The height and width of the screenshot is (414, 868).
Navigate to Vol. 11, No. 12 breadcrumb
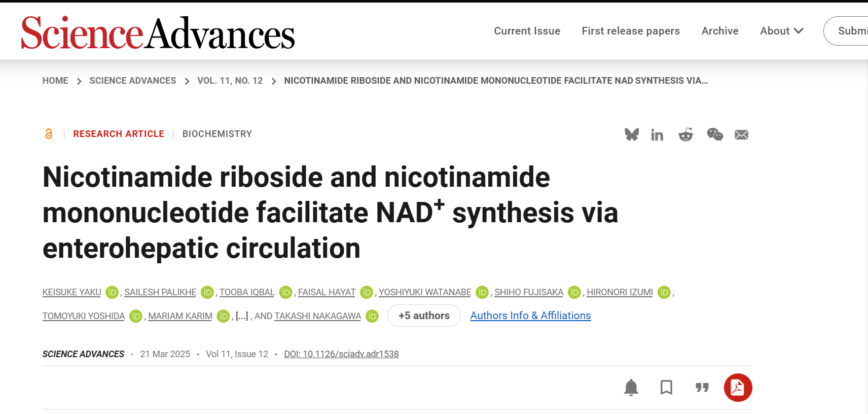[230, 81]
